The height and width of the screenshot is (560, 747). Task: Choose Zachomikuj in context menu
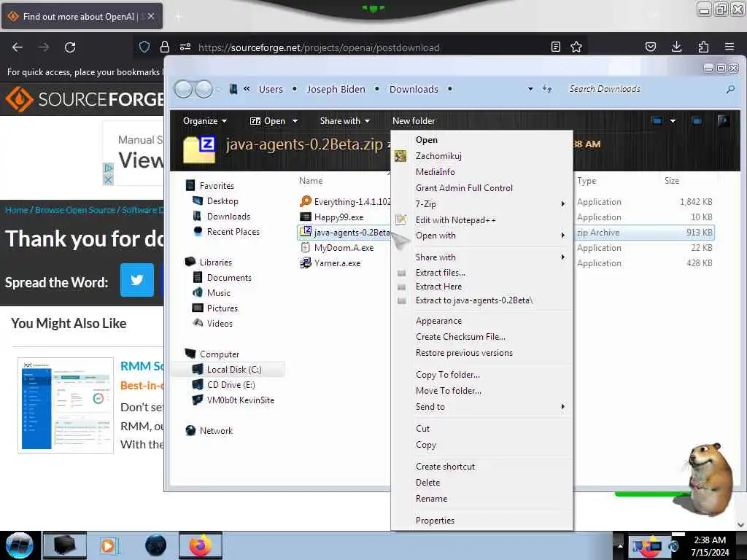pyautogui.click(x=481, y=156)
